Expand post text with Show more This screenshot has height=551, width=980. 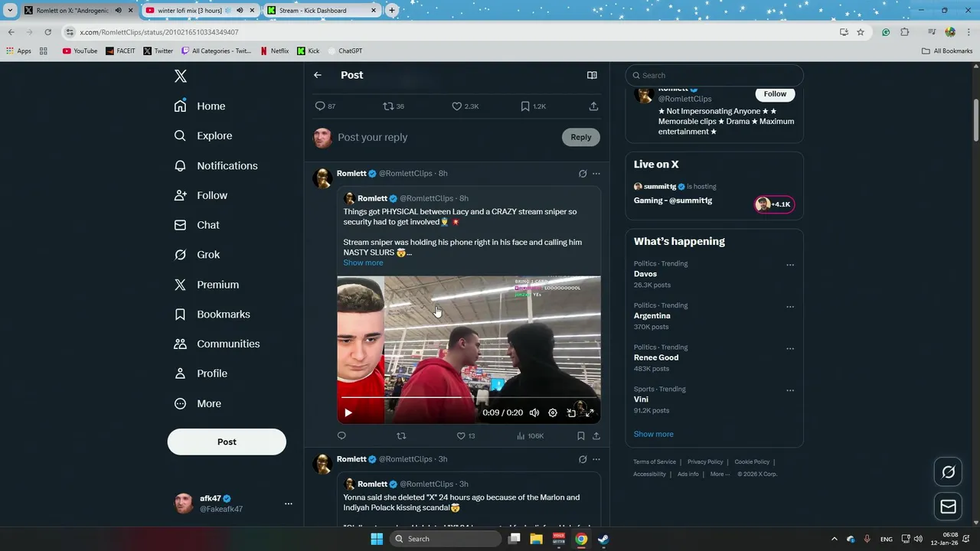click(363, 262)
